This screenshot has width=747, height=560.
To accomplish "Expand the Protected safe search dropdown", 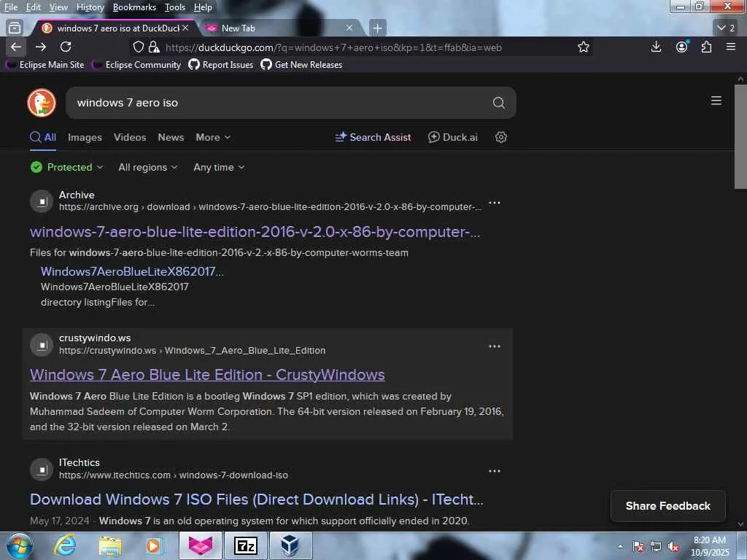I will point(66,167).
